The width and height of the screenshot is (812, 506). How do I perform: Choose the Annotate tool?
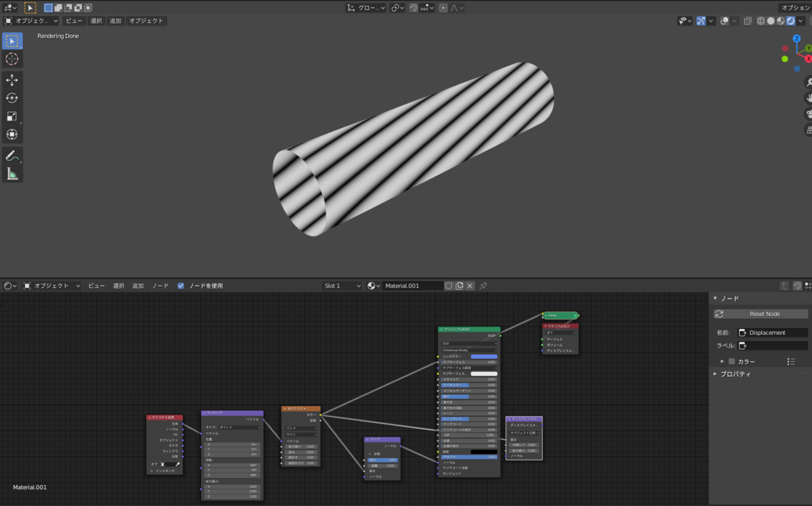tap(12, 156)
